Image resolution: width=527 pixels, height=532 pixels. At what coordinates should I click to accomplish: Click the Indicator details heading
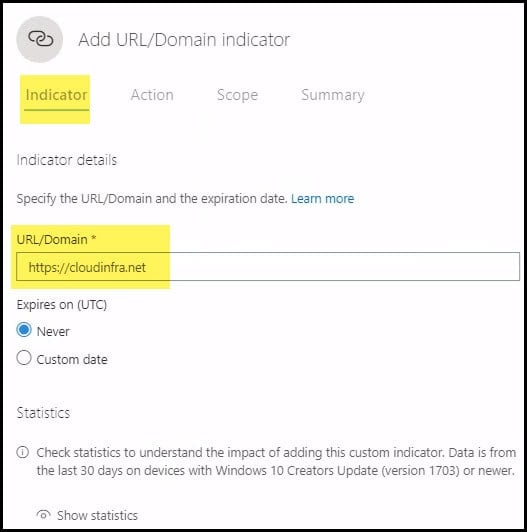coord(67,160)
